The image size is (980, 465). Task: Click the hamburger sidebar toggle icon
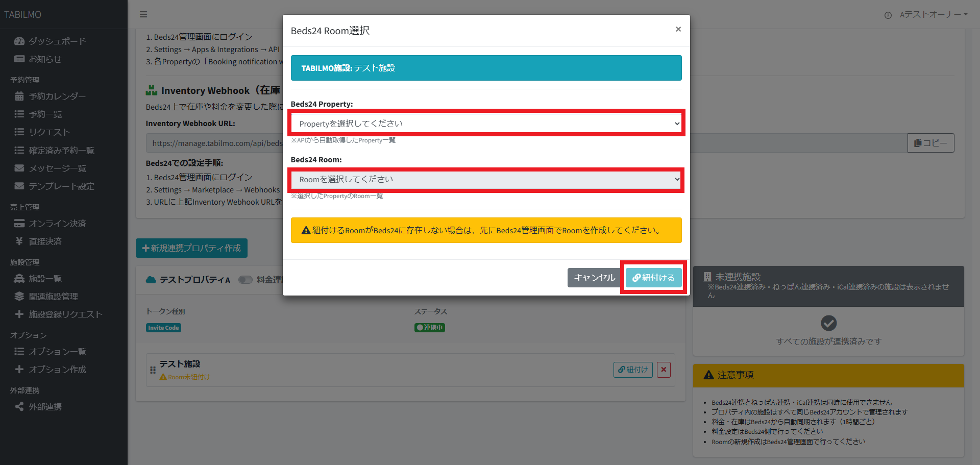click(143, 14)
